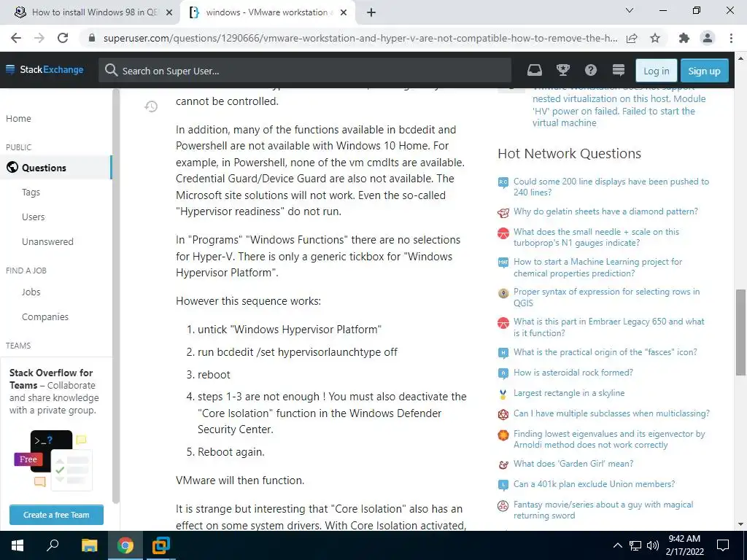Open Tags in left sidebar
Viewport: 747px width, 560px height.
coord(31,192)
